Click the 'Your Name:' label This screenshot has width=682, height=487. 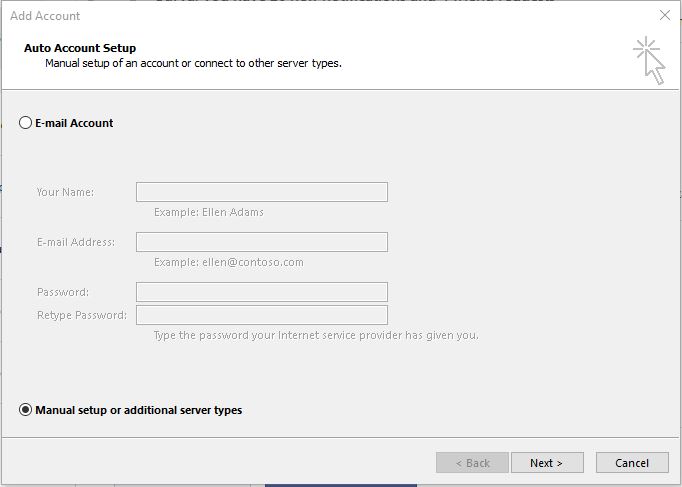click(65, 192)
